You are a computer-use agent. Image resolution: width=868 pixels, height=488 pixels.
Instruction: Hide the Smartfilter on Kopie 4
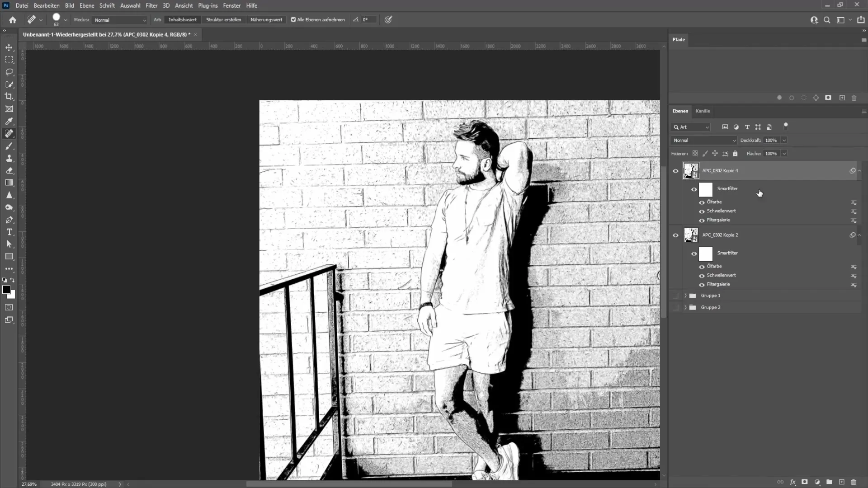pos(693,189)
